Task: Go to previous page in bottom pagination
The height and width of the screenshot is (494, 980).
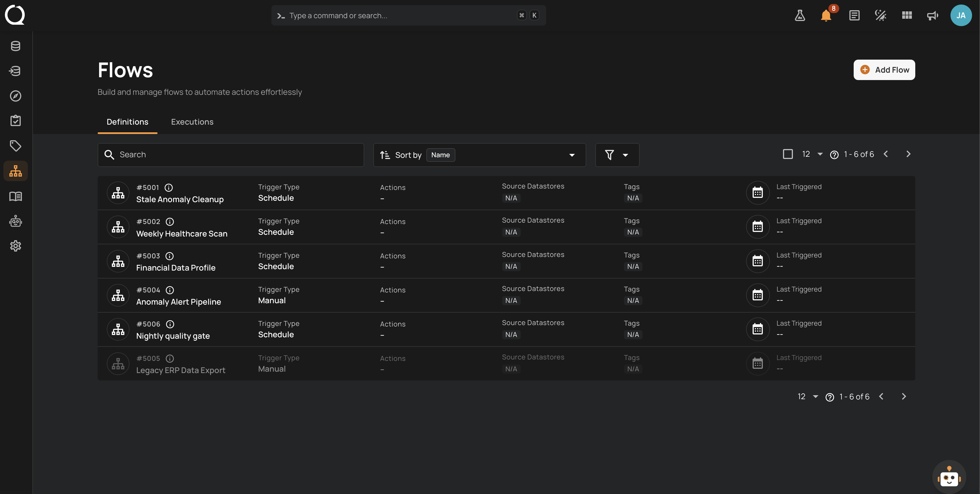Action: click(881, 397)
